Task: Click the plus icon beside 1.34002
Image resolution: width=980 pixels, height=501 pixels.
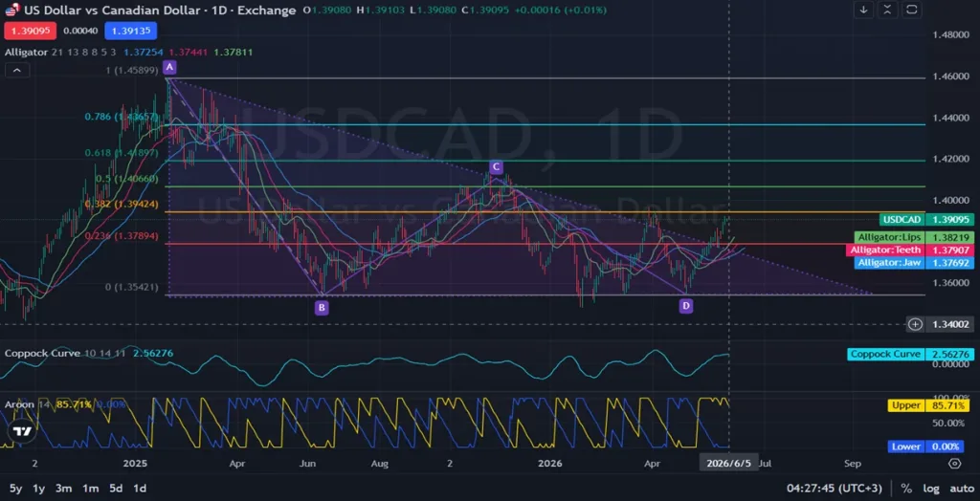Action: 915,324
